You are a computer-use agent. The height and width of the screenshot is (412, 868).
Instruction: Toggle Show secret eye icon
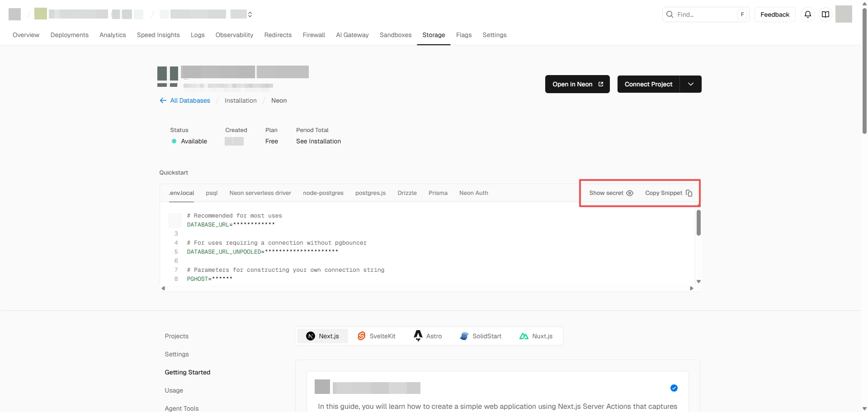coord(630,193)
